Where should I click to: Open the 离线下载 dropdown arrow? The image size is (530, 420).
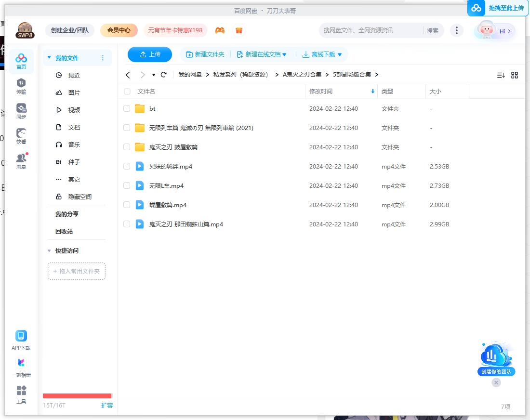click(x=340, y=54)
